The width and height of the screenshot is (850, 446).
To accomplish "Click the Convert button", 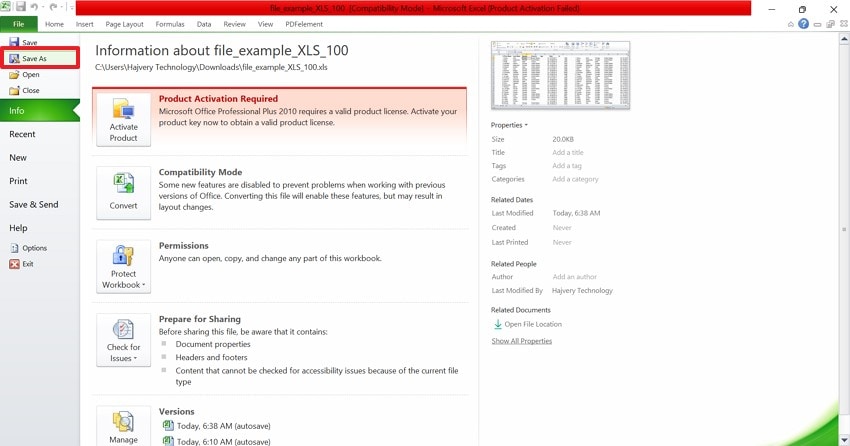I will (x=124, y=192).
